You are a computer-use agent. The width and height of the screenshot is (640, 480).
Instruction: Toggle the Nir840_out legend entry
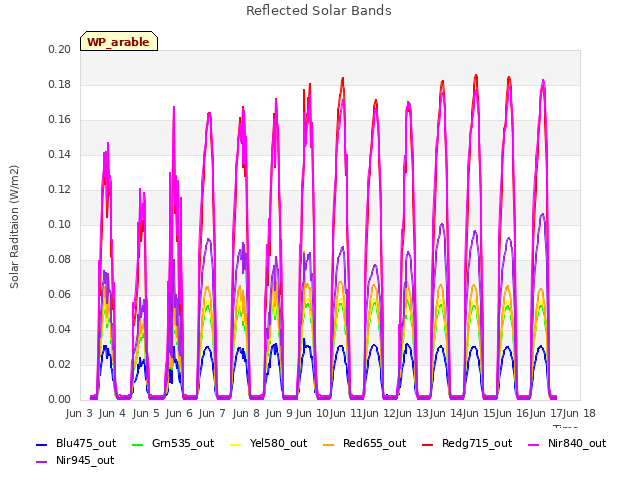point(567,444)
